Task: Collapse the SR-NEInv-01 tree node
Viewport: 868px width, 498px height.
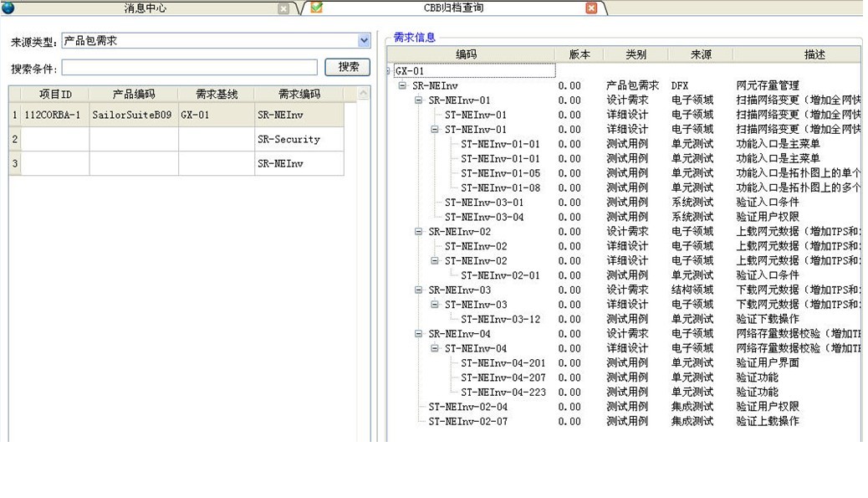Action: tap(419, 100)
